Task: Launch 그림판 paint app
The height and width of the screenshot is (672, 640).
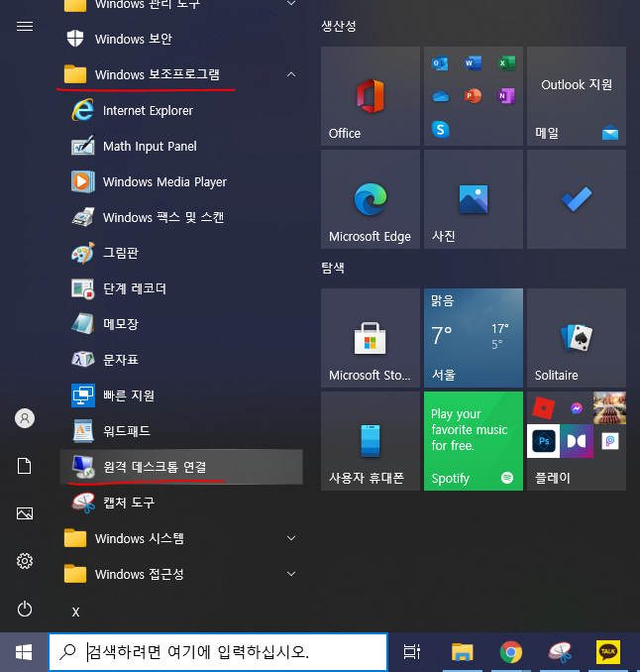Action: click(181, 253)
